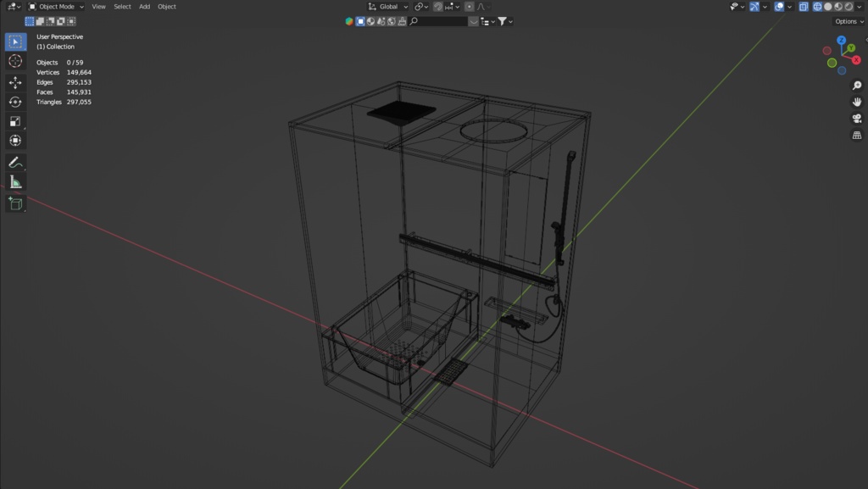Open snapping options dropdown
The height and width of the screenshot is (489, 868).
click(x=453, y=7)
